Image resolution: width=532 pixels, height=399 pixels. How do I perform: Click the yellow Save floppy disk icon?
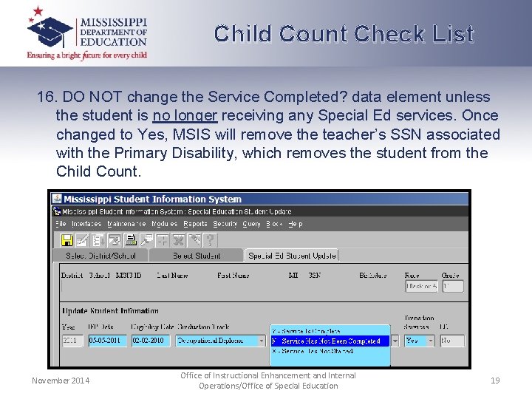pos(67,240)
